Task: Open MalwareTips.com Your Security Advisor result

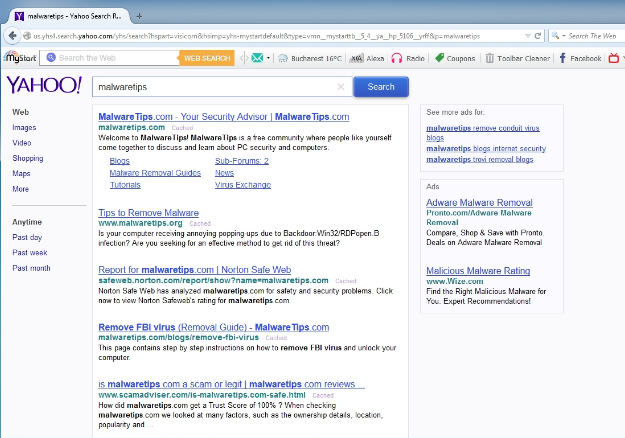Action: [x=224, y=117]
